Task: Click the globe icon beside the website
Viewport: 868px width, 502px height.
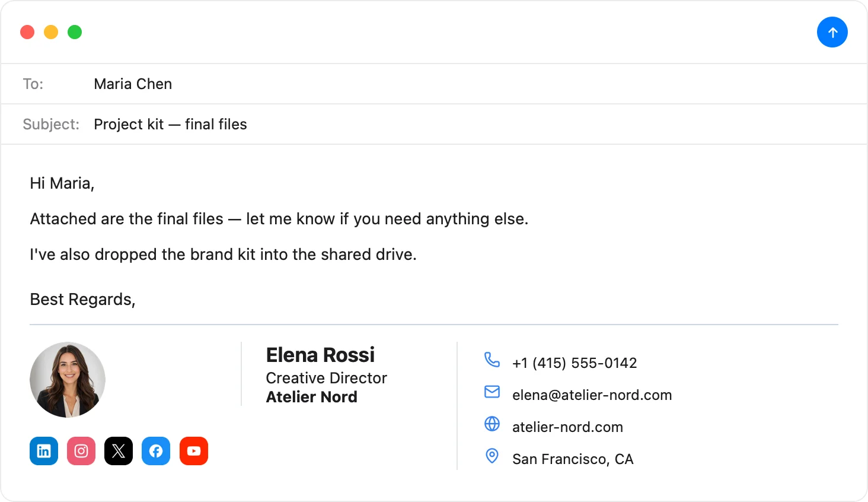Action: [x=492, y=424]
